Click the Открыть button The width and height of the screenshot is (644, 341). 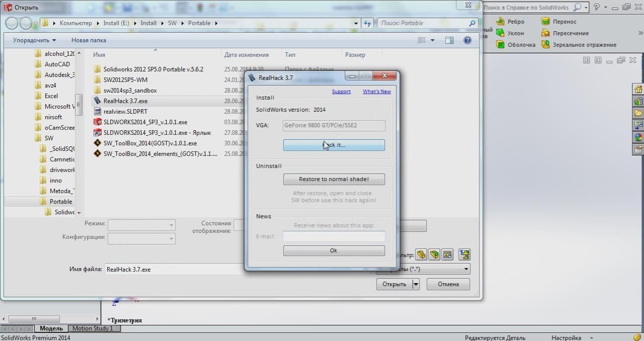[x=394, y=284]
